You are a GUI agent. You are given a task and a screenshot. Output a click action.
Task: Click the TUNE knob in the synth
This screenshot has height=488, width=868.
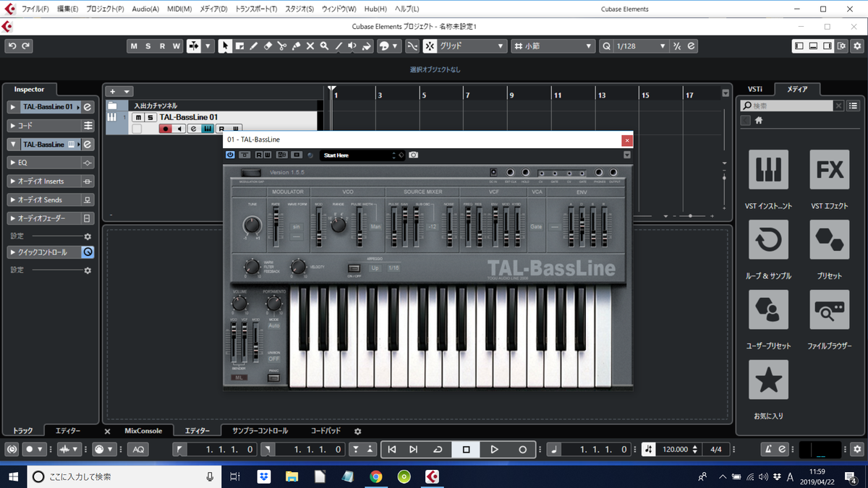(x=252, y=226)
